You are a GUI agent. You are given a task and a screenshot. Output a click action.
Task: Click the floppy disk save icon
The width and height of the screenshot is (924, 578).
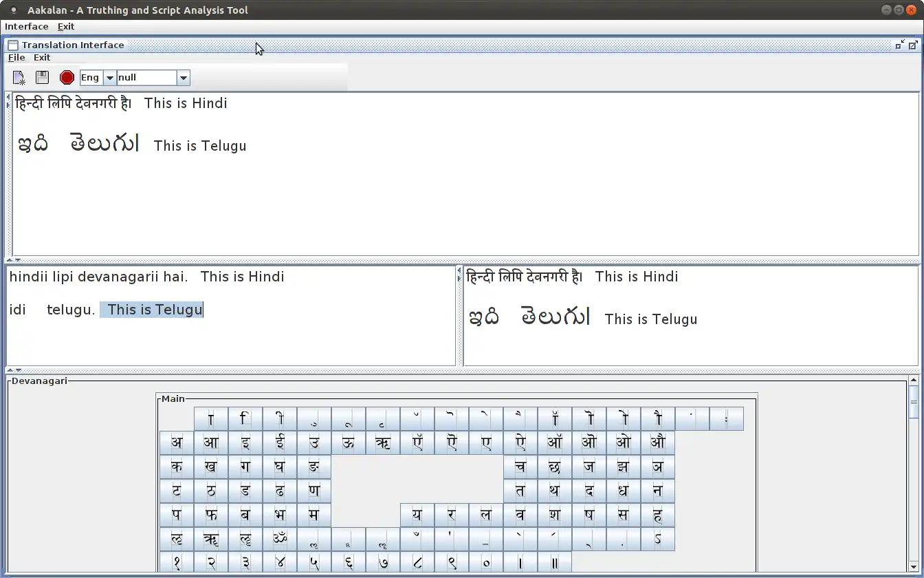[x=43, y=78]
